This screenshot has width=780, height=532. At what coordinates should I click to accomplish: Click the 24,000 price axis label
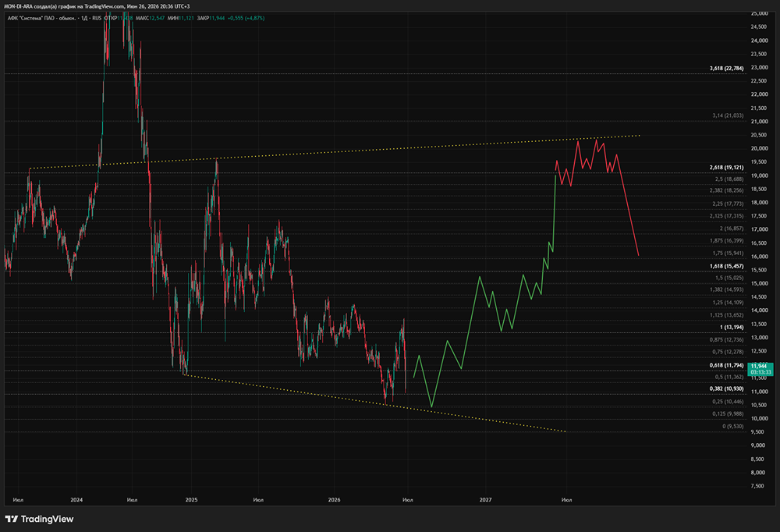tap(759, 41)
